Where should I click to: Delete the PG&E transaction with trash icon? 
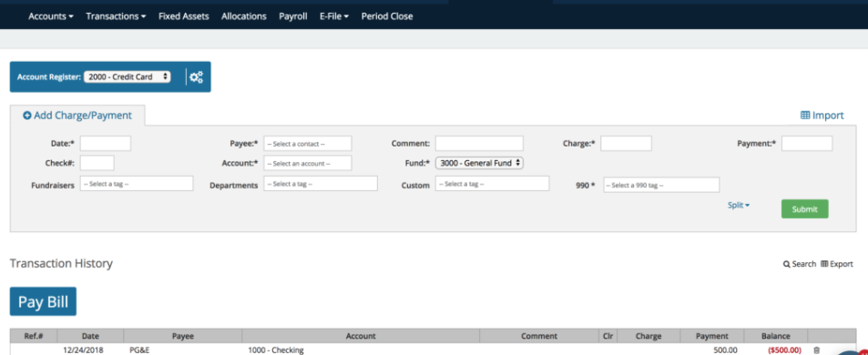816,350
